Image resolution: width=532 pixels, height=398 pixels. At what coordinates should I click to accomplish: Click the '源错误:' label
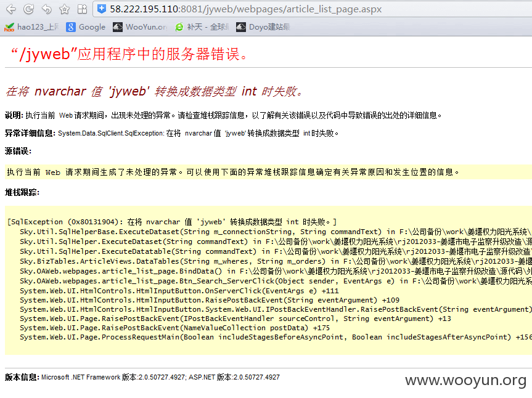(18, 151)
